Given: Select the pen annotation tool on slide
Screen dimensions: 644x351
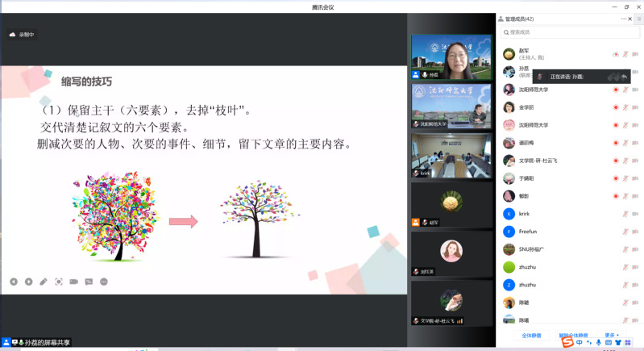Looking at the screenshot, I should pos(44,282).
